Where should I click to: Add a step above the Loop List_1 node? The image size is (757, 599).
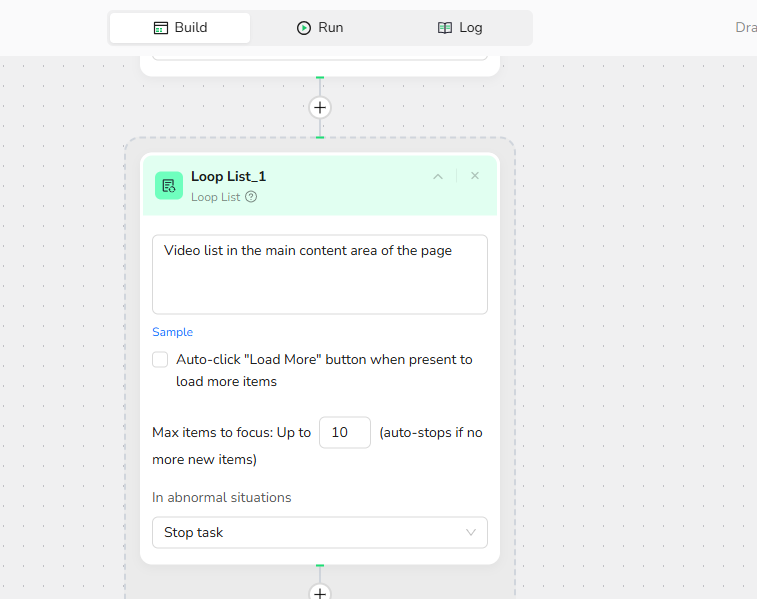(320, 107)
